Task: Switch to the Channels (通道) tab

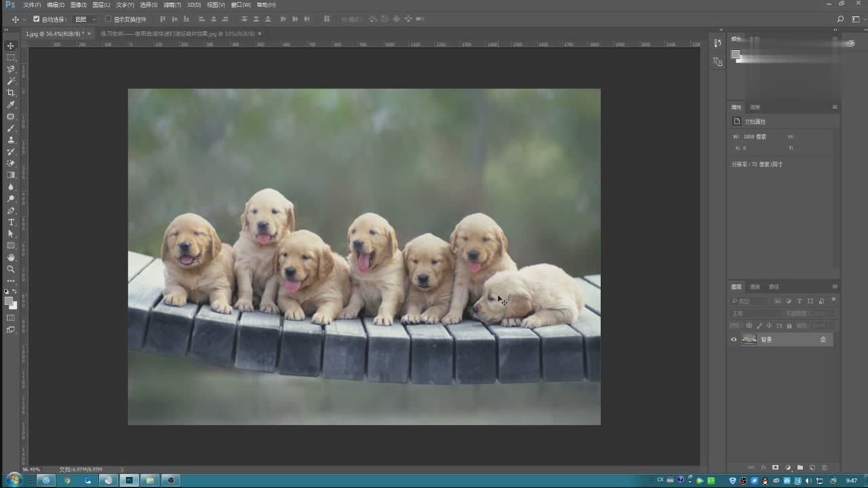Action: 755,287
